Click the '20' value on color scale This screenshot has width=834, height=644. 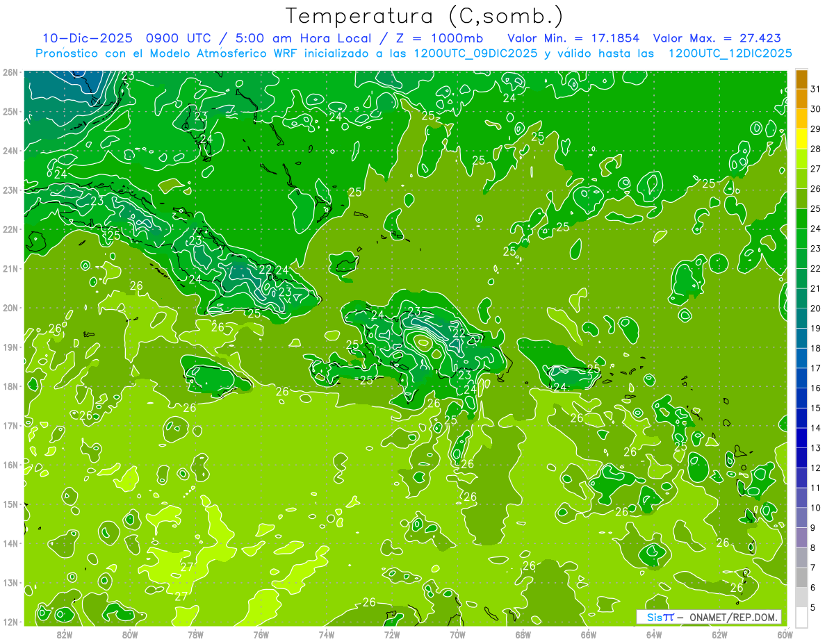(x=816, y=308)
